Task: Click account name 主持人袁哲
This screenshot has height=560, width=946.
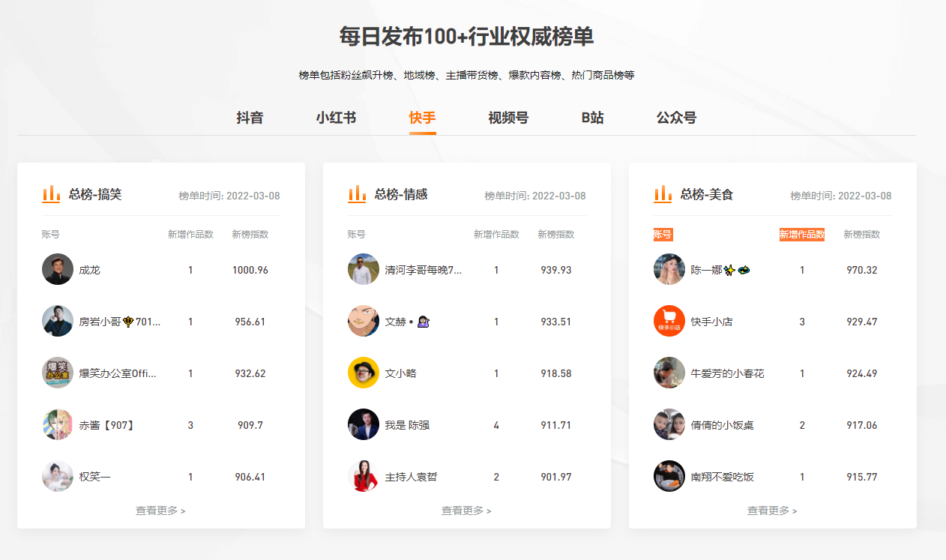Action: pyautogui.click(x=411, y=477)
